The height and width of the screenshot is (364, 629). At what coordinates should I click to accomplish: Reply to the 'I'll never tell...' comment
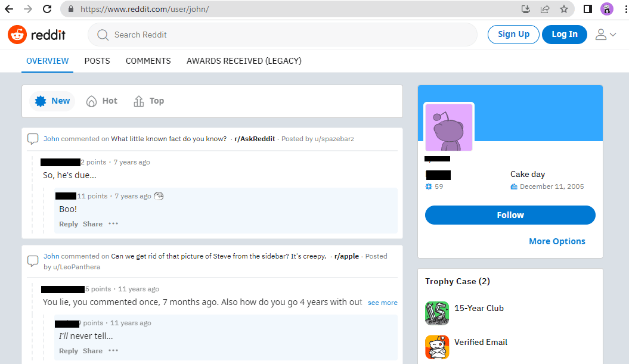69,351
